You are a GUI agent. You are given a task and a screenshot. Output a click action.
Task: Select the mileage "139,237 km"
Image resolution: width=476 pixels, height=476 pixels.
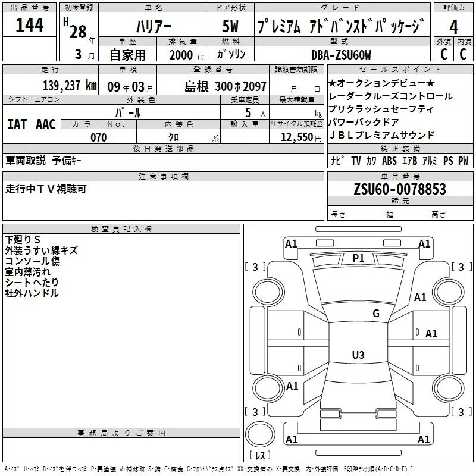coord(70,86)
